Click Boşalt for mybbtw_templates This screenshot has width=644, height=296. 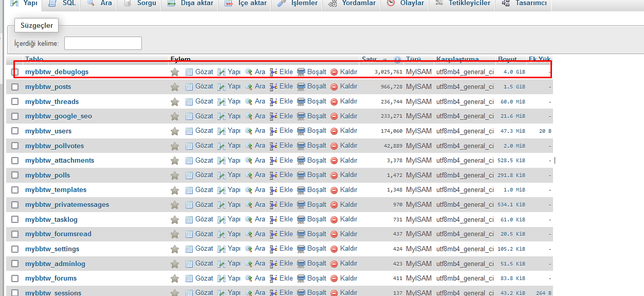click(311, 189)
